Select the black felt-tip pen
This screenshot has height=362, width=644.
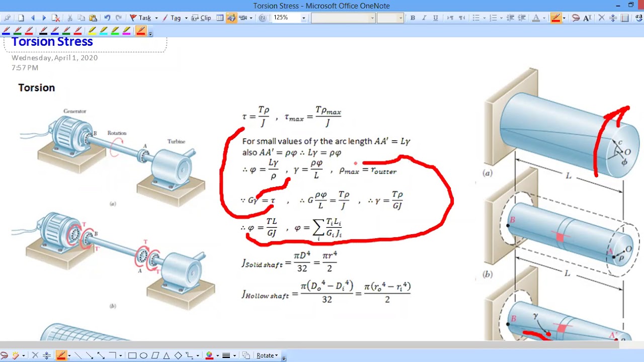[43, 31]
